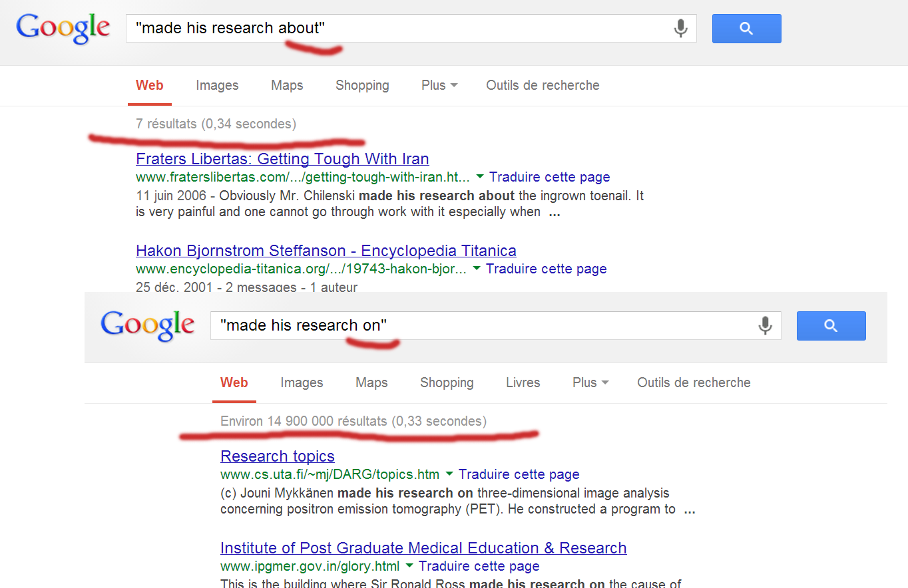
Task: Click Traduire cette page for Research topics result
Action: click(x=519, y=475)
